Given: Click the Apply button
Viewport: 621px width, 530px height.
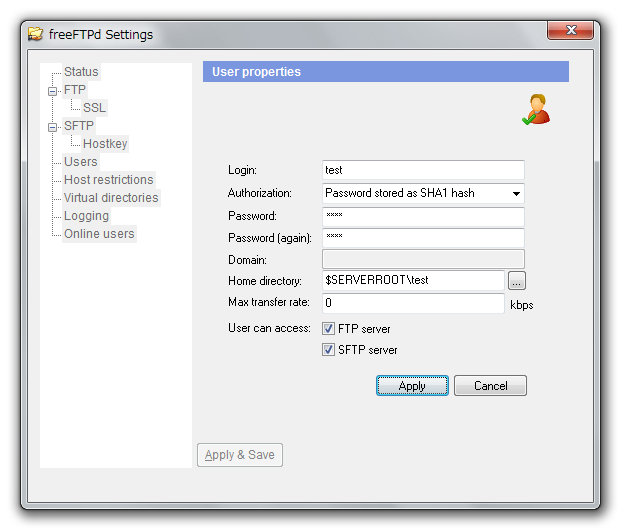Looking at the screenshot, I should [x=412, y=385].
